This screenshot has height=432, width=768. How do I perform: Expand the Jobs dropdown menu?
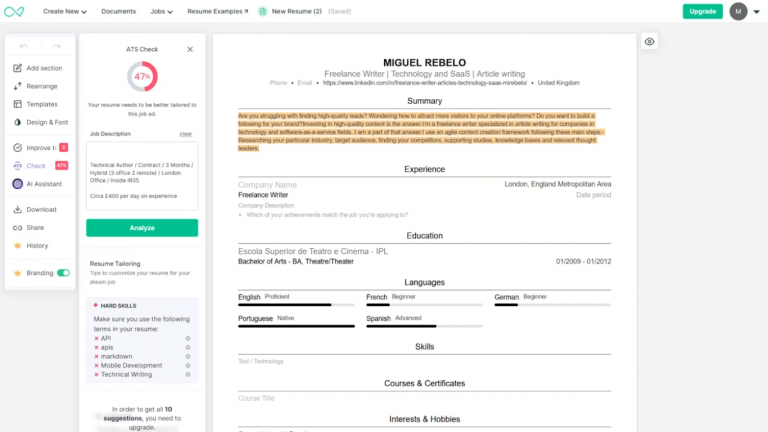[161, 11]
